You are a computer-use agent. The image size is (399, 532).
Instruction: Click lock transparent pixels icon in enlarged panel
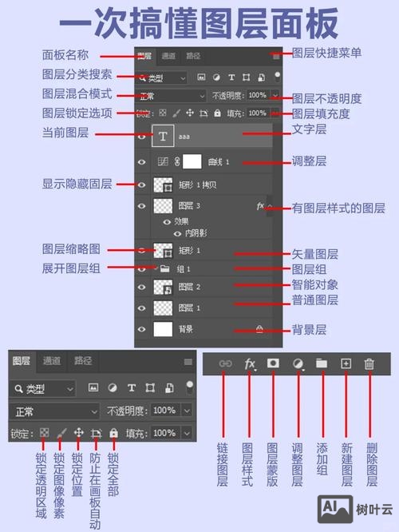coord(44,432)
